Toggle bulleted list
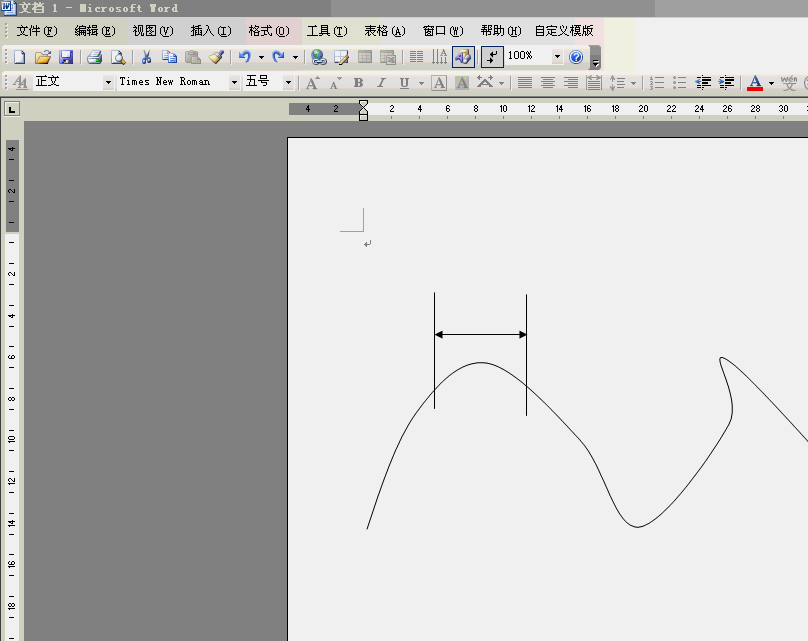Image resolution: width=808 pixels, height=641 pixels. 680,83
